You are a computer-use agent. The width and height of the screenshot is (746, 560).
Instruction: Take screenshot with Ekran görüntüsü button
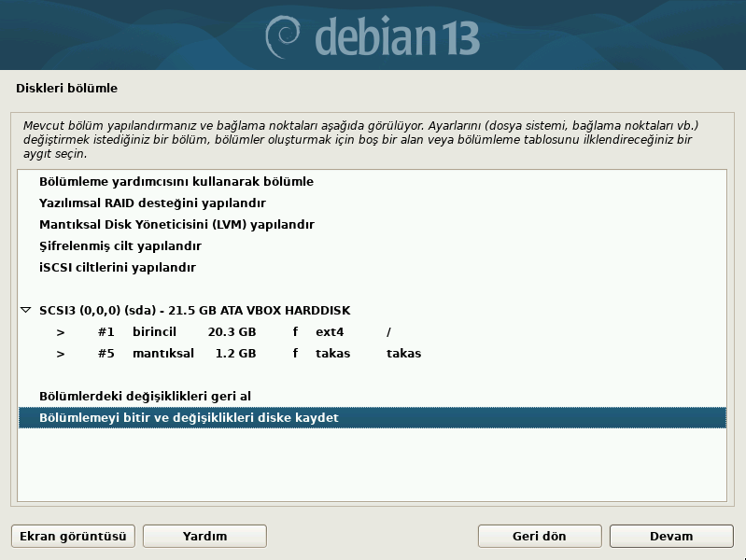coord(73,537)
